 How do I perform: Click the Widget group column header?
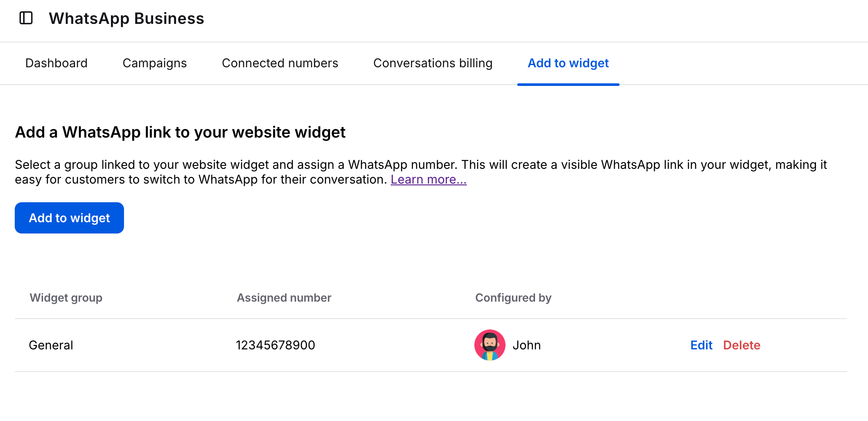pos(66,298)
